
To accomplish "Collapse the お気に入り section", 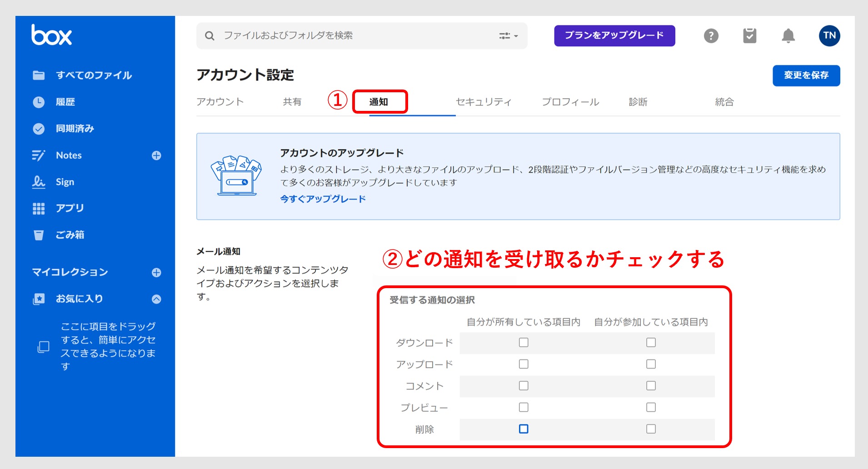I will point(156,299).
